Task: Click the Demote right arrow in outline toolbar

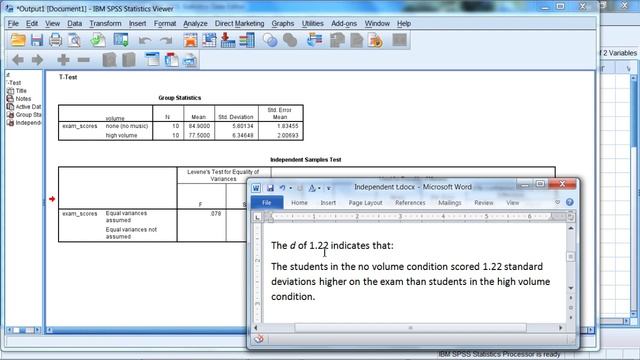Action: coord(37,60)
